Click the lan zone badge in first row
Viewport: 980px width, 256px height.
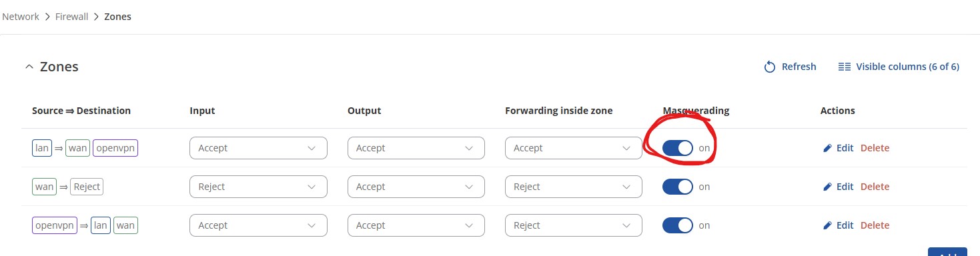[x=42, y=148]
